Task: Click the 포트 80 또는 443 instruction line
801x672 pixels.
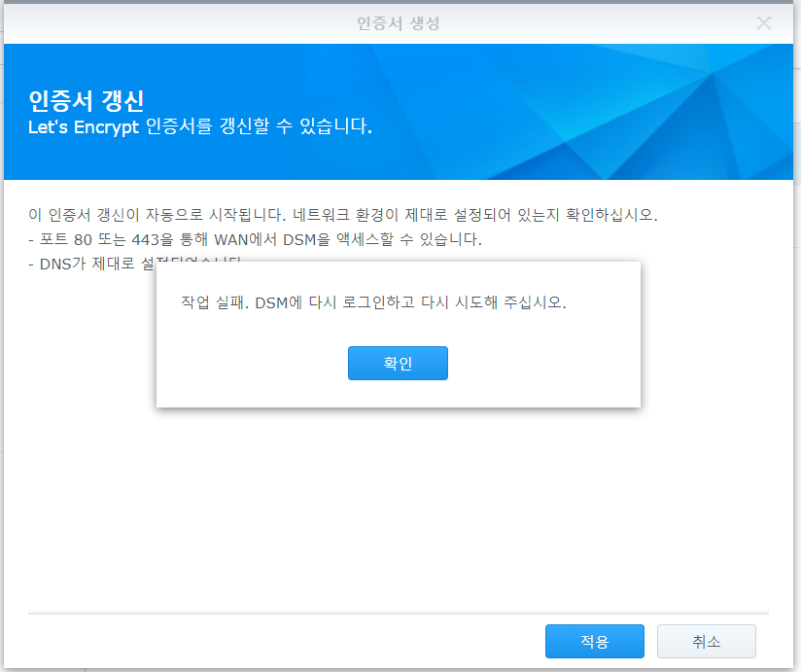Action: [x=255, y=239]
